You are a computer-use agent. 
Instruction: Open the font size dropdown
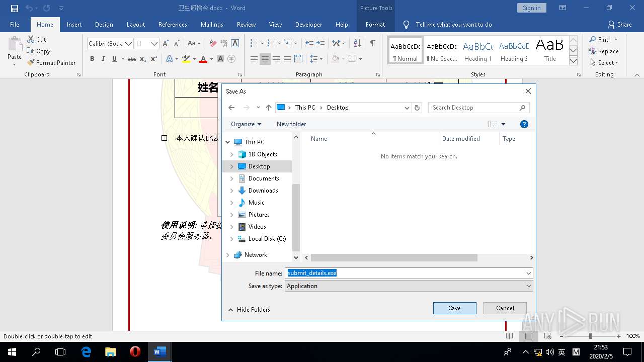point(154,44)
